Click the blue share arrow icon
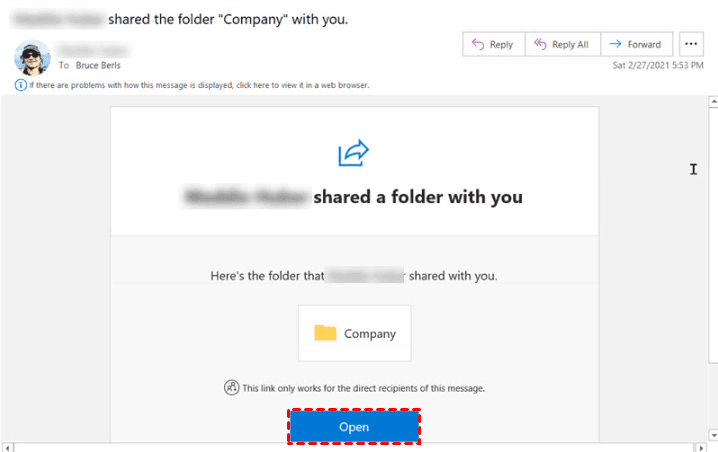This screenshot has width=718, height=452. tap(354, 153)
